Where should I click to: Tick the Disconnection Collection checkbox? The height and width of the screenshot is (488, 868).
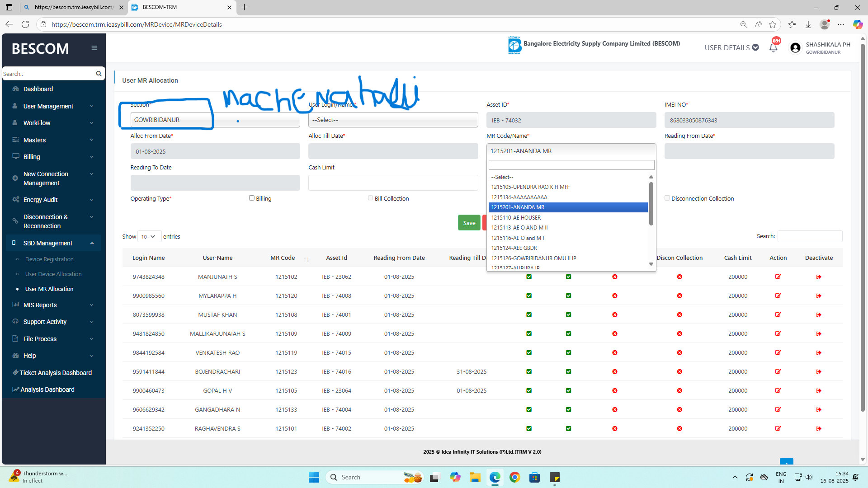(667, 198)
